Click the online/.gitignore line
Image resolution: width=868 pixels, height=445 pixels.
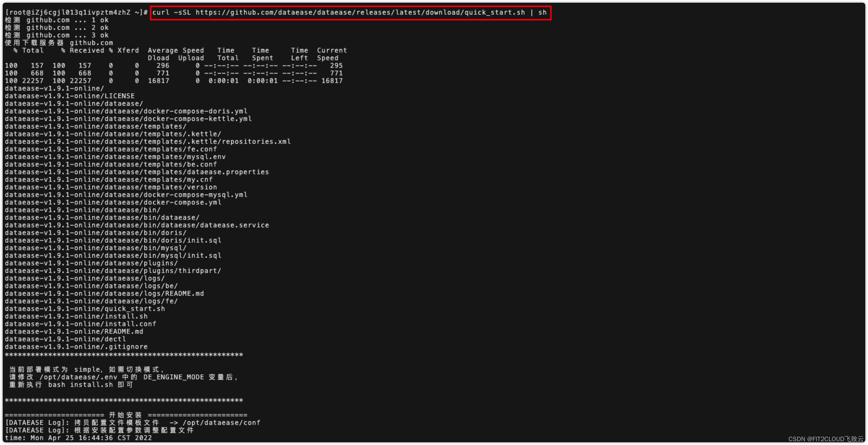tap(76, 347)
